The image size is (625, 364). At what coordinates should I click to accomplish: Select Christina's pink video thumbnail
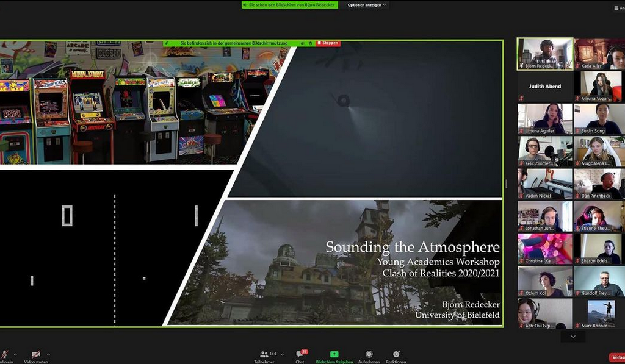[545, 249]
